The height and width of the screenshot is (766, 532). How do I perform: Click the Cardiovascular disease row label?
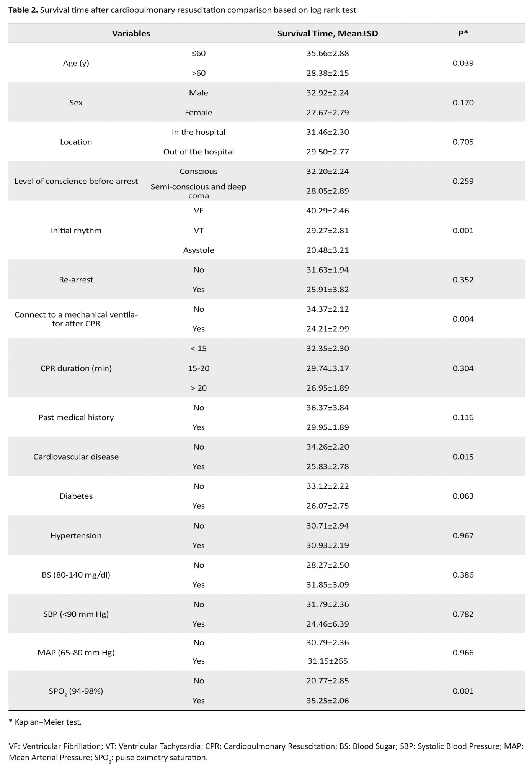(x=76, y=457)
